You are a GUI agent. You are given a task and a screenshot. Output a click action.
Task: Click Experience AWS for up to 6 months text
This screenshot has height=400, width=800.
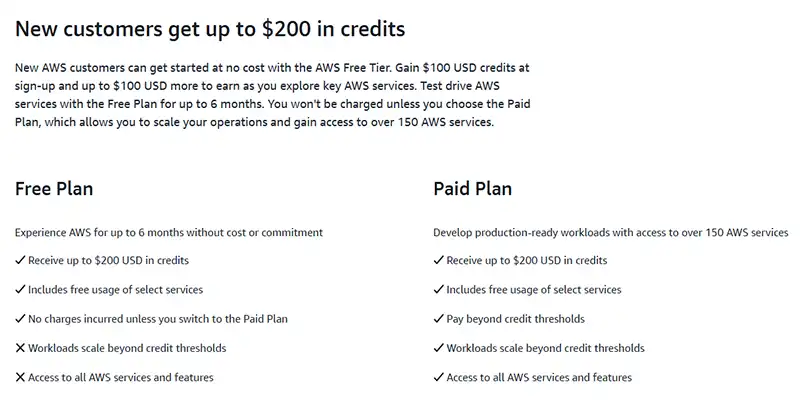coord(169,232)
